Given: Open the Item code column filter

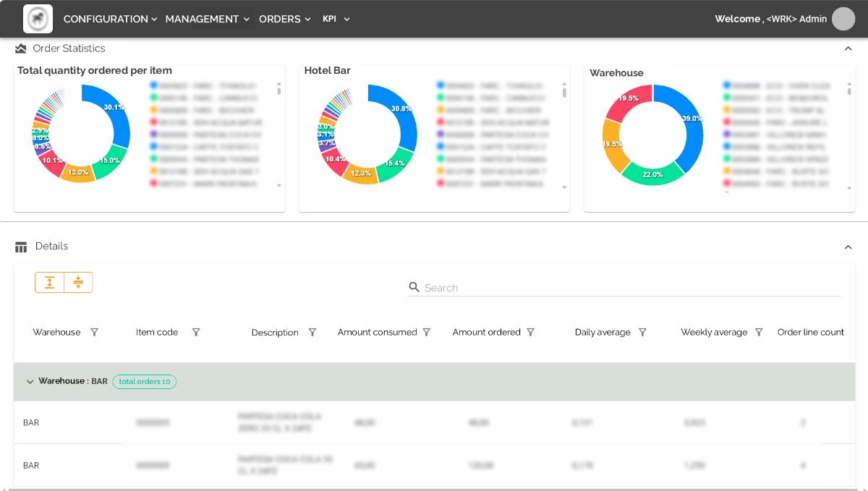Looking at the screenshot, I should coord(196,332).
